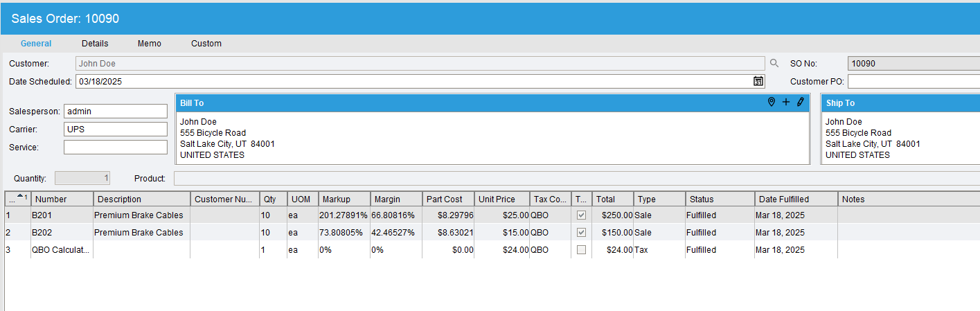Open the Date Scheduled calendar picker
Image resolution: width=980 pixels, height=311 pixels.
tap(758, 81)
